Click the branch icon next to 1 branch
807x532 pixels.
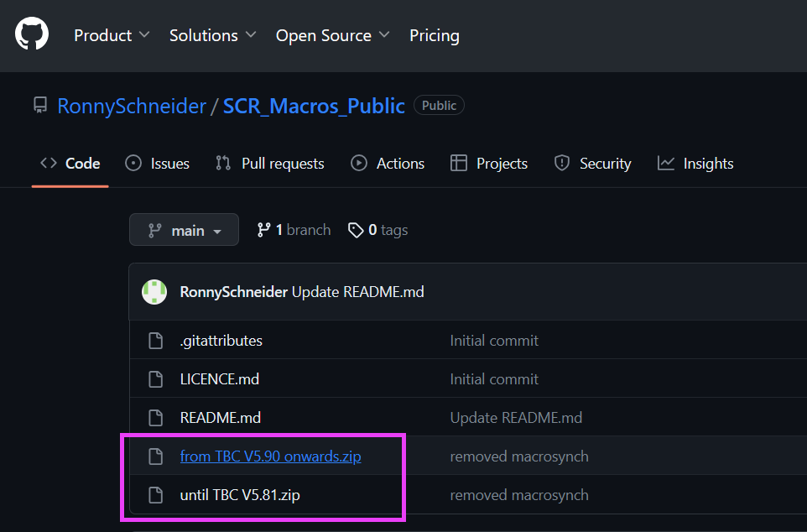264,230
